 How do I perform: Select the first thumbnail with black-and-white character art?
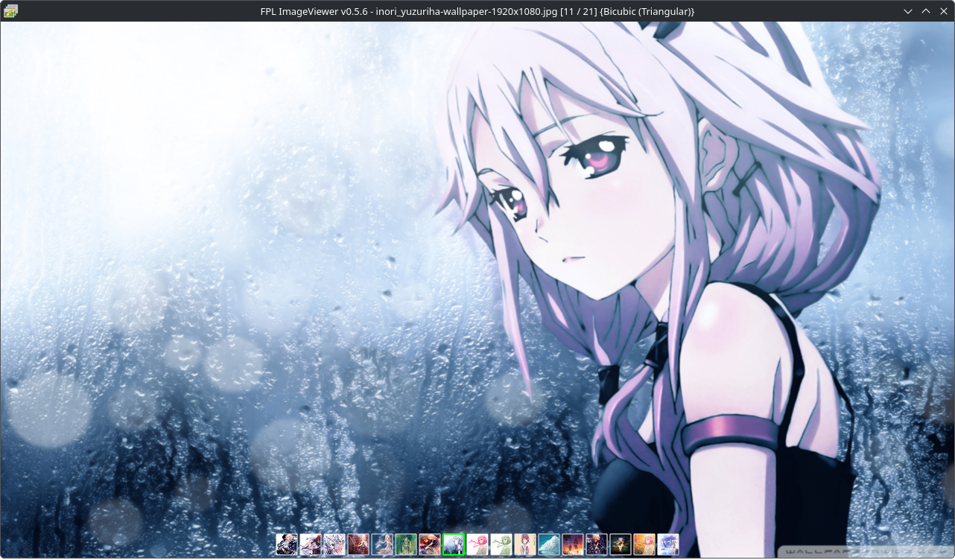tap(287, 544)
